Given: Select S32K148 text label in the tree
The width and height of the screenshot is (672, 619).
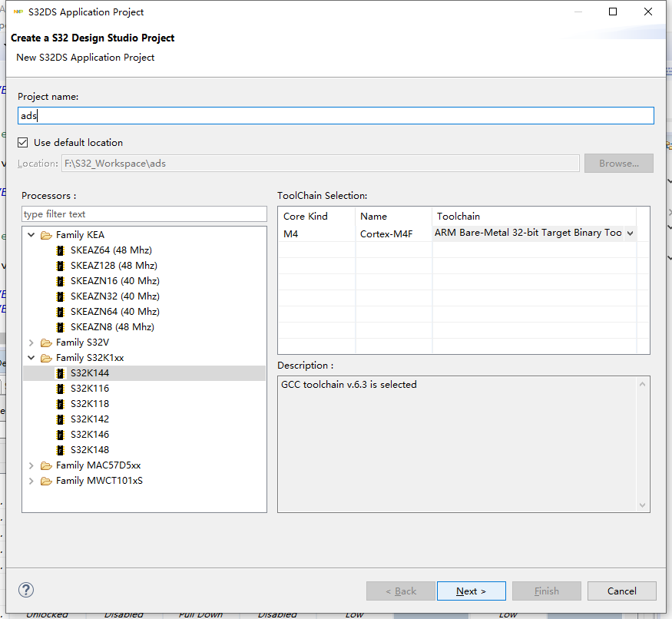Looking at the screenshot, I should coord(90,450).
